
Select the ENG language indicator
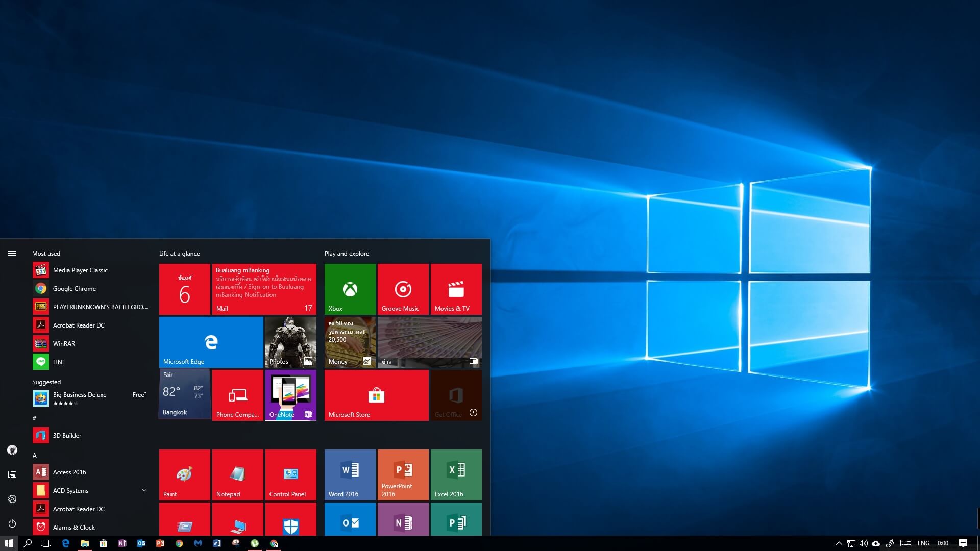pos(923,543)
